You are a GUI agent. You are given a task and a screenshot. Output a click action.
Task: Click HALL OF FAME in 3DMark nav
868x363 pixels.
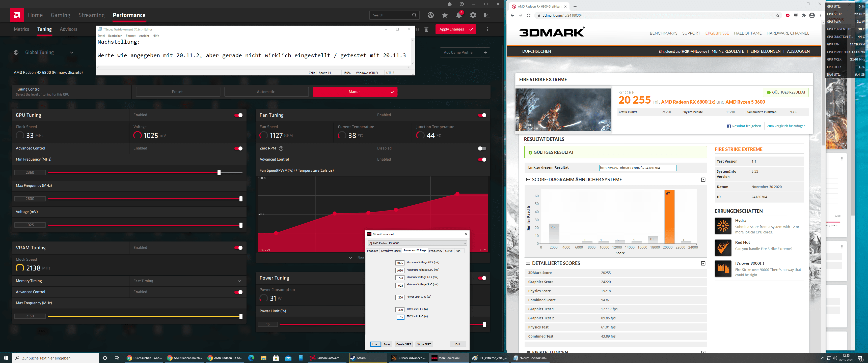[748, 33]
